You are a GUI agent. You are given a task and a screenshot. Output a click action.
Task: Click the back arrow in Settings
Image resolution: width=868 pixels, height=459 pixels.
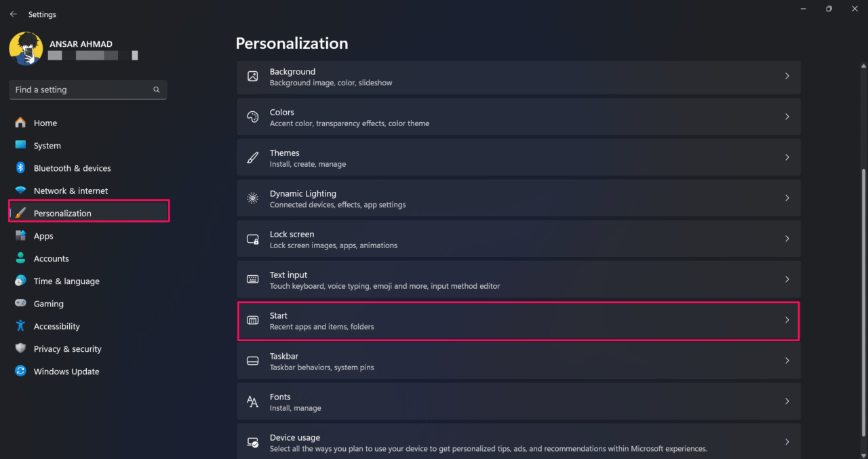tap(14, 14)
